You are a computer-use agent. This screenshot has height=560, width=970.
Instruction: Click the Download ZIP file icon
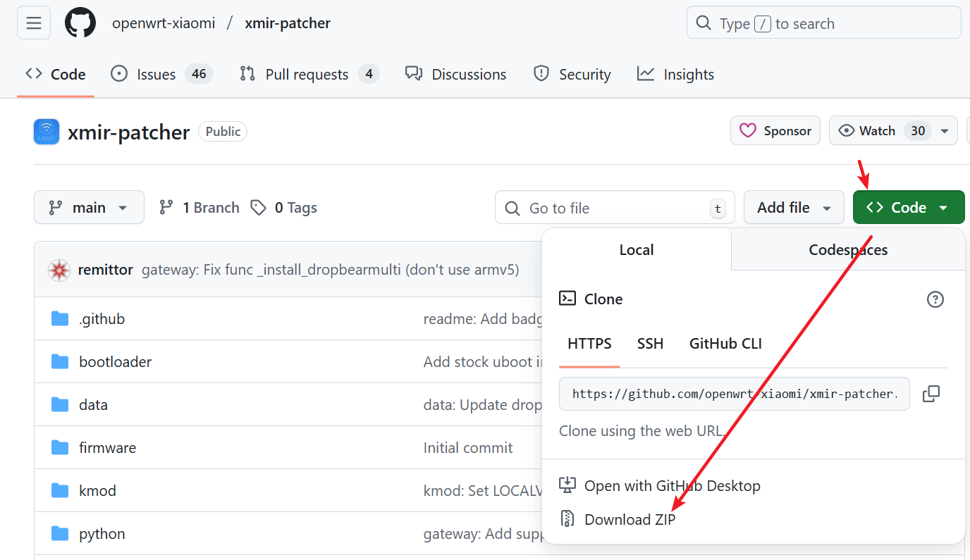[x=567, y=519]
